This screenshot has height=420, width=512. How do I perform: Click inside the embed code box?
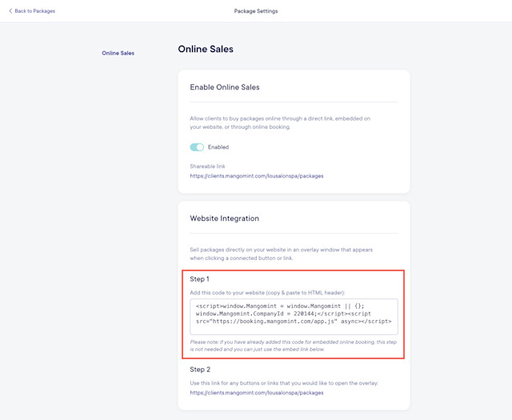294,317
